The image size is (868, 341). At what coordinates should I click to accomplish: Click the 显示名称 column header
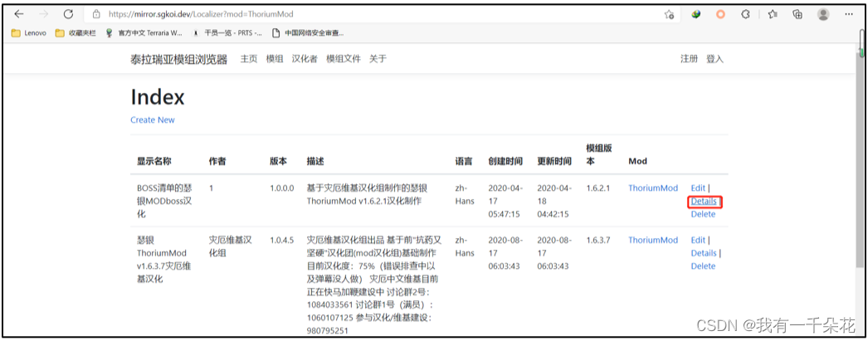point(154,161)
